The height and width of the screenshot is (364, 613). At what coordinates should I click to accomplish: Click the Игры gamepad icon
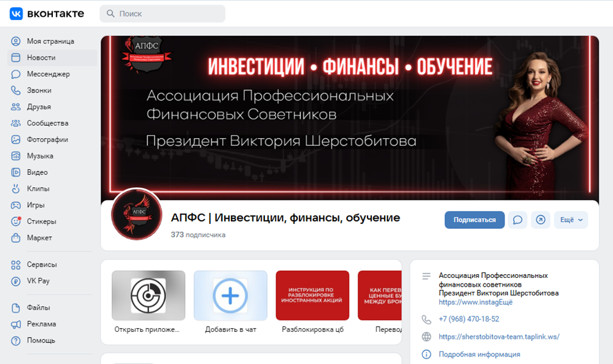click(x=16, y=205)
